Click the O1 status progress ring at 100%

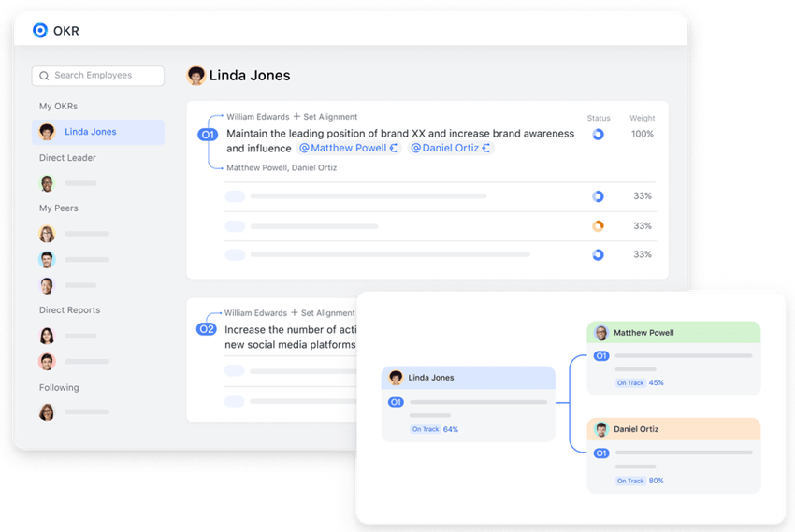coord(598,135)
